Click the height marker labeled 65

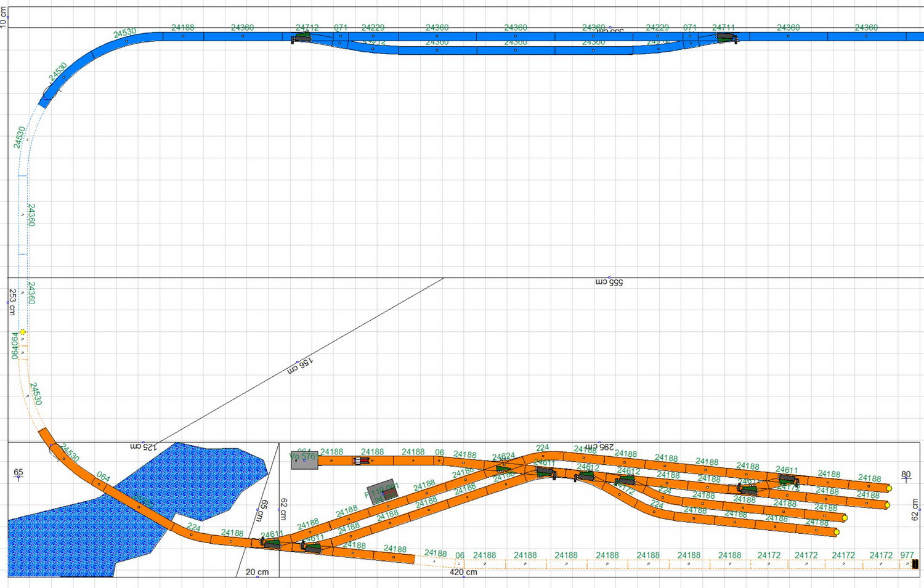click(18, 473)
